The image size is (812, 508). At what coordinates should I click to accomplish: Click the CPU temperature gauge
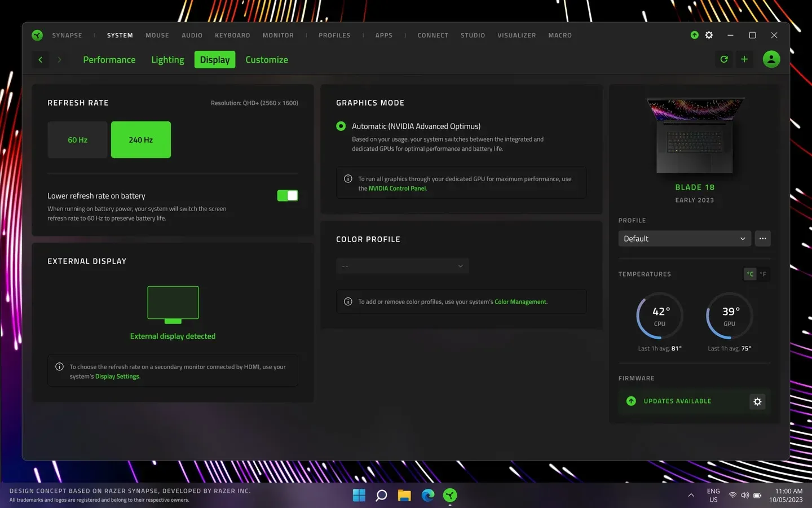point(659,315)
